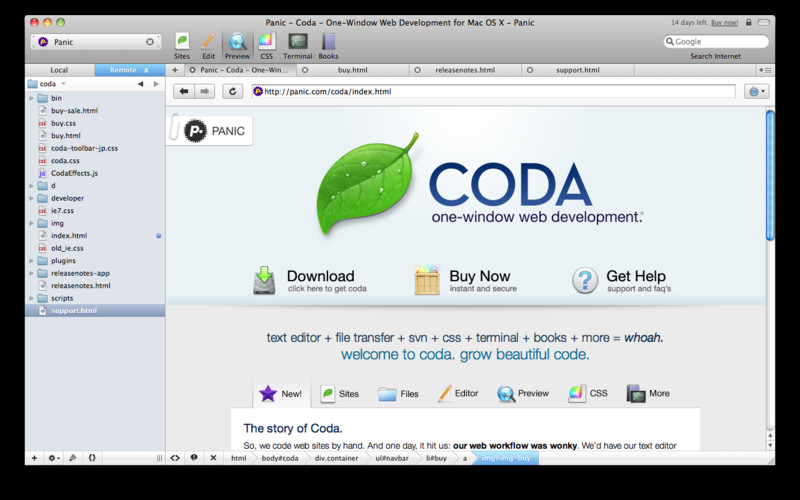Select ul#navbar in the path bar

392,458
